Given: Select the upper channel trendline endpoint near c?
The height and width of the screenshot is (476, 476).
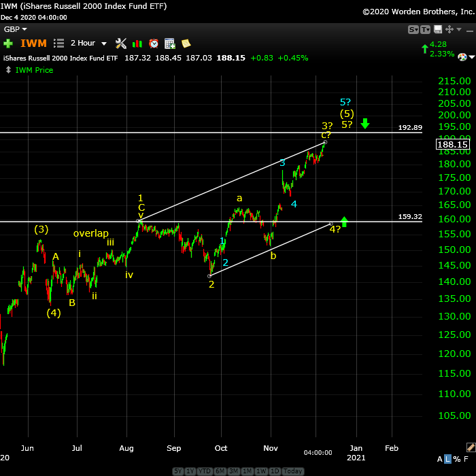Looking at the screenshot, I should [x=325, y=142].
